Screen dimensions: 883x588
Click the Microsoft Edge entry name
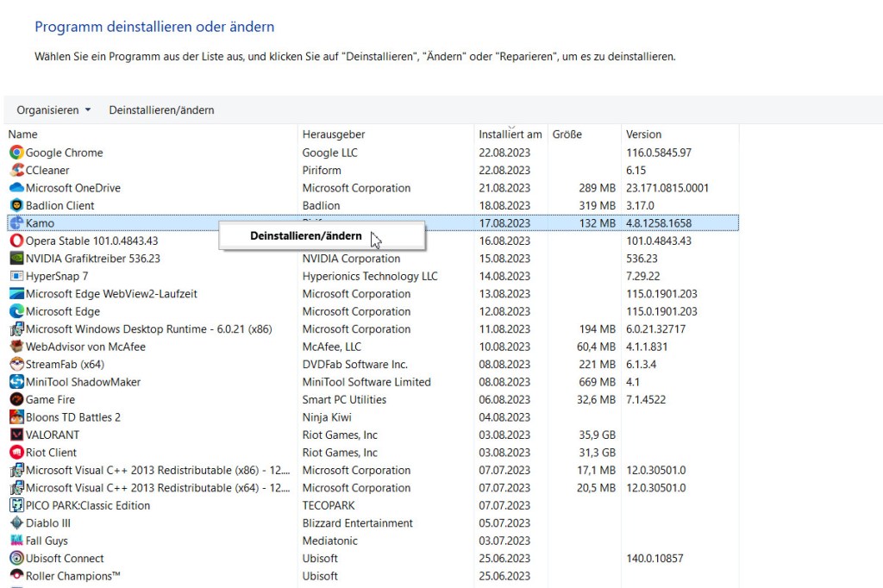pos(62,311)
